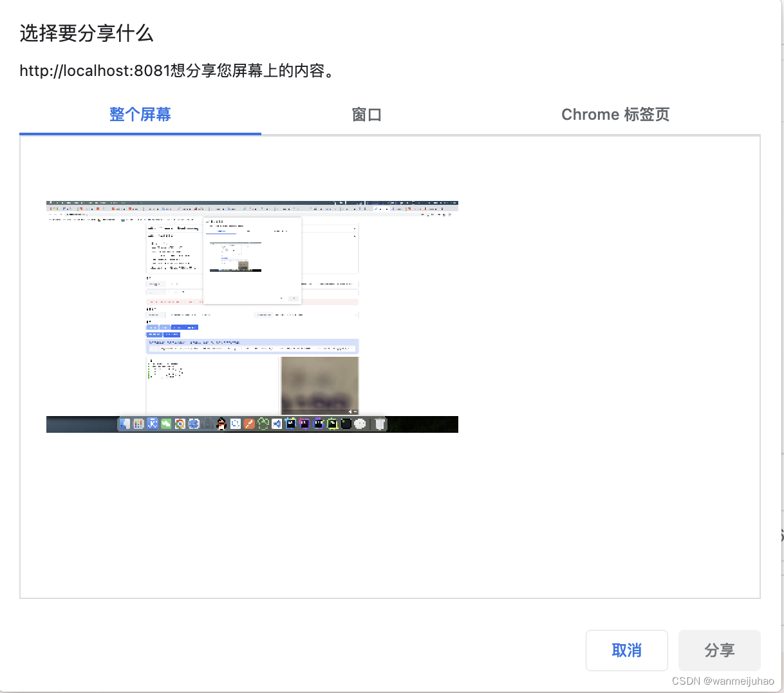Click the green loop icon in the dock preview
Viewport: 784px width, 693px height.
(262, 424)
